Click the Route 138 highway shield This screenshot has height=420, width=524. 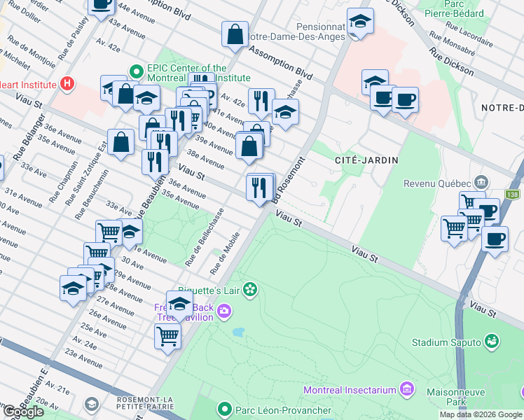[x=512, y=195]
